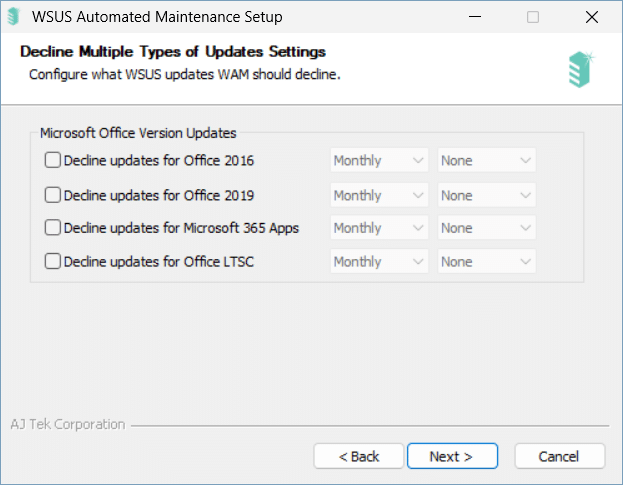Open None dropdown for Office 2016
The height and width of the screenshot is (485, 623).
click(x=486, y=160)
